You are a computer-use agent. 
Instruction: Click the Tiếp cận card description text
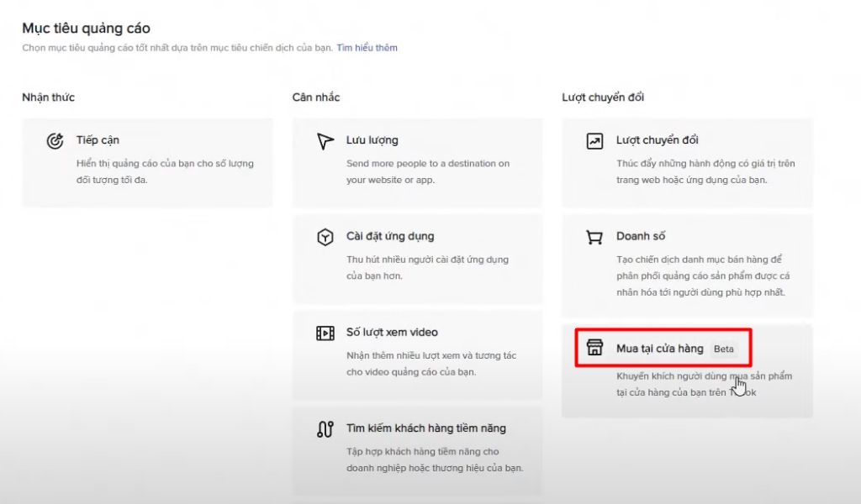[165, 171]
